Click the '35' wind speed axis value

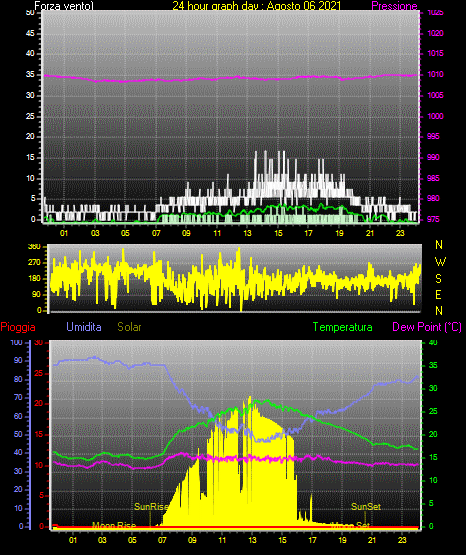(30, 74)
